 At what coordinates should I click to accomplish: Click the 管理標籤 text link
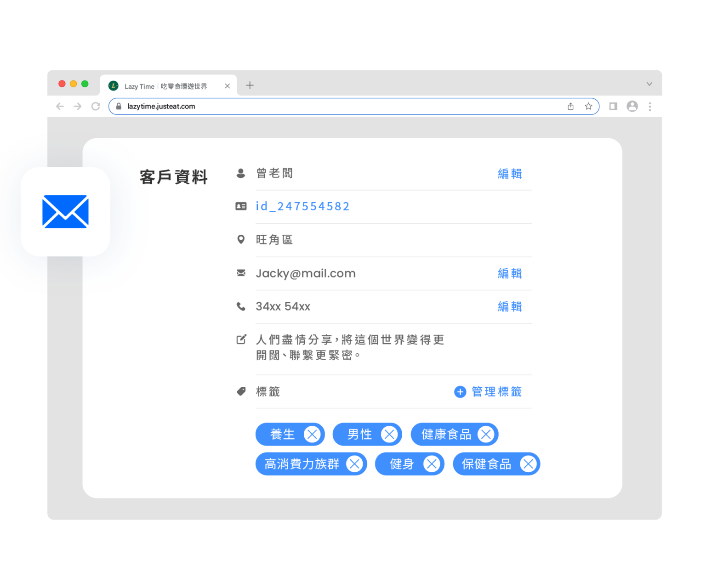[497, 391]
